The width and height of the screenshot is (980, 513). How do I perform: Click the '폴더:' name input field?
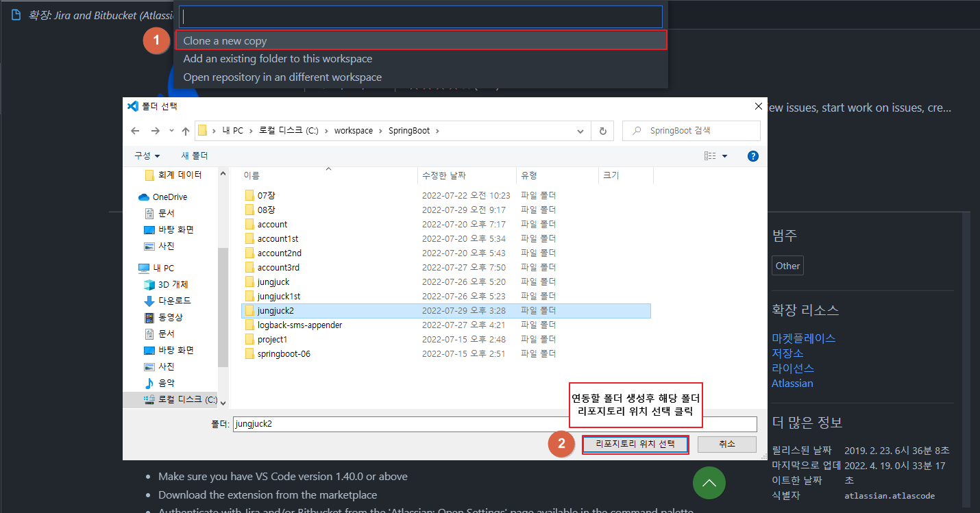tap(495, 424)
